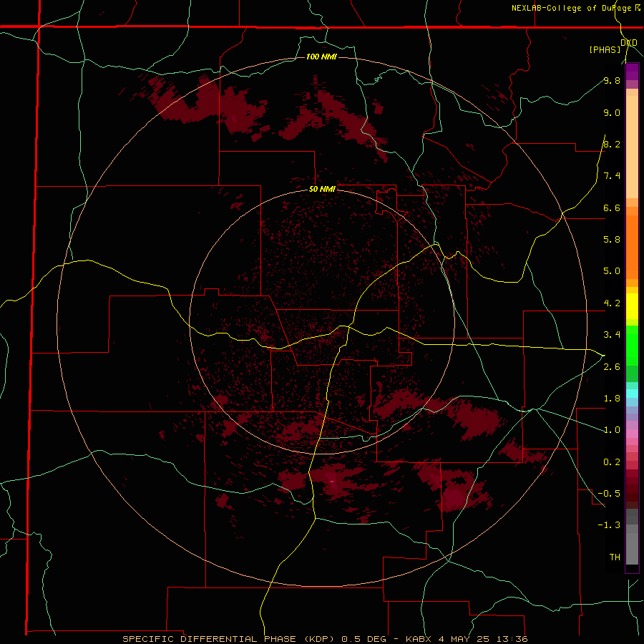Click the 4 MAY 25 date in caption
This screenshot has height=644, width=644.
(x=463, y=639)
